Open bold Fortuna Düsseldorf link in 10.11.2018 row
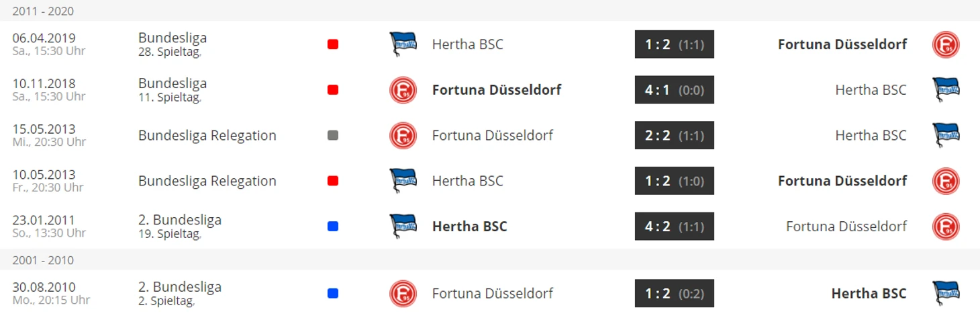The width and height of the screenshot is (980, 322). point(497,90)
